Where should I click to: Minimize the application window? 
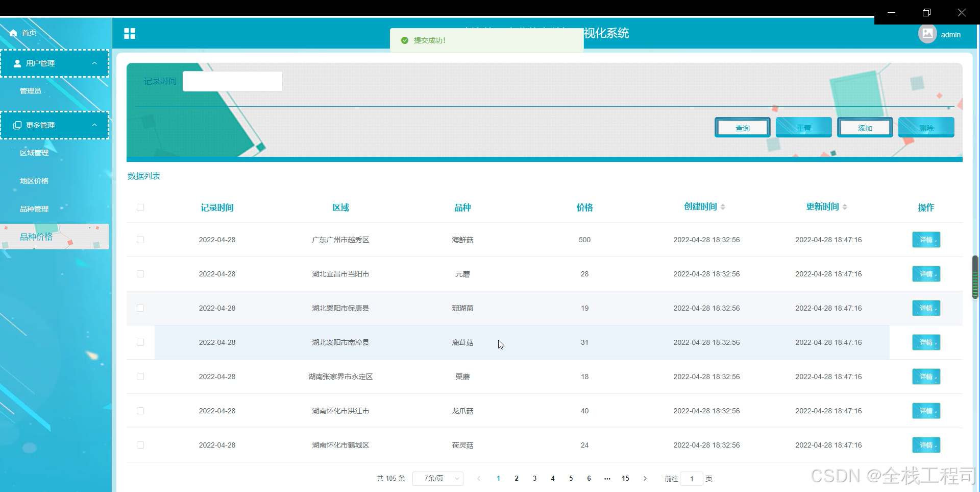pos(891,13)
